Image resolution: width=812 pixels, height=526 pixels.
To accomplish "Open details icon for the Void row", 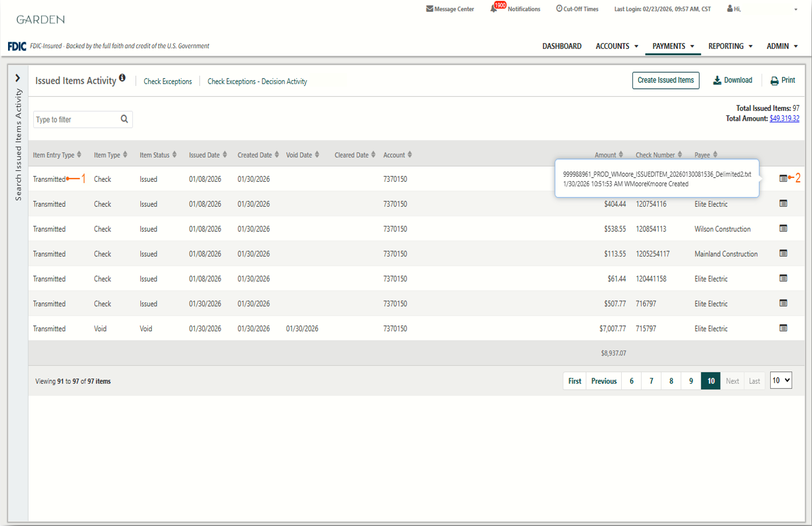I will (783, 328).
